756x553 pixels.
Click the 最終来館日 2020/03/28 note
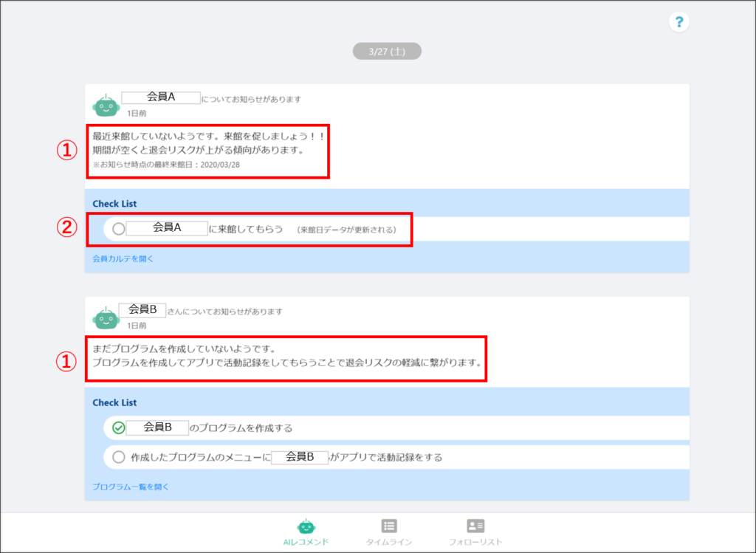click(x=166, y=165)
